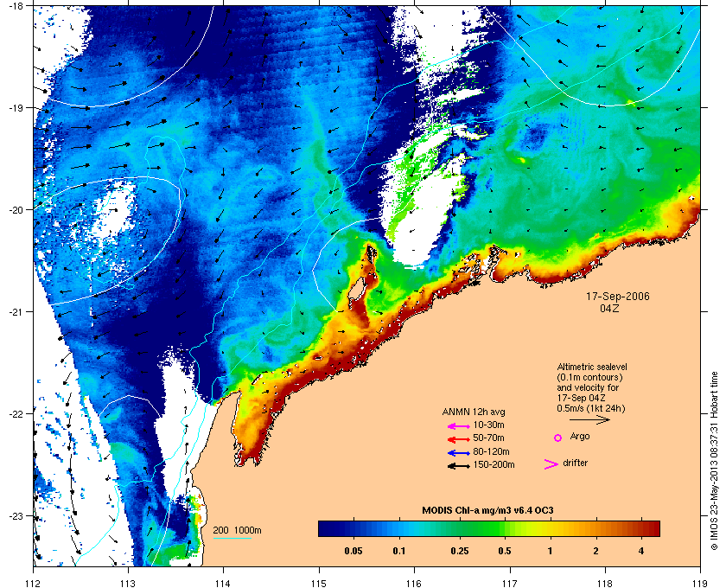Click the '(0.1m contours)' text line
Image resolution: width=726 pixels, height=588 pixels.
point(589,377)
